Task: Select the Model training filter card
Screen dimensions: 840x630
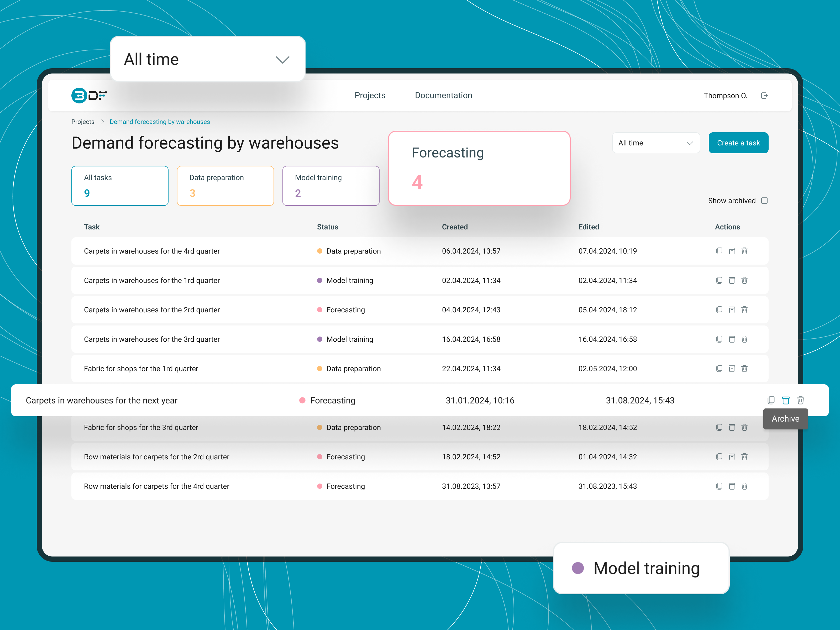Action: [x=330, y=186]
